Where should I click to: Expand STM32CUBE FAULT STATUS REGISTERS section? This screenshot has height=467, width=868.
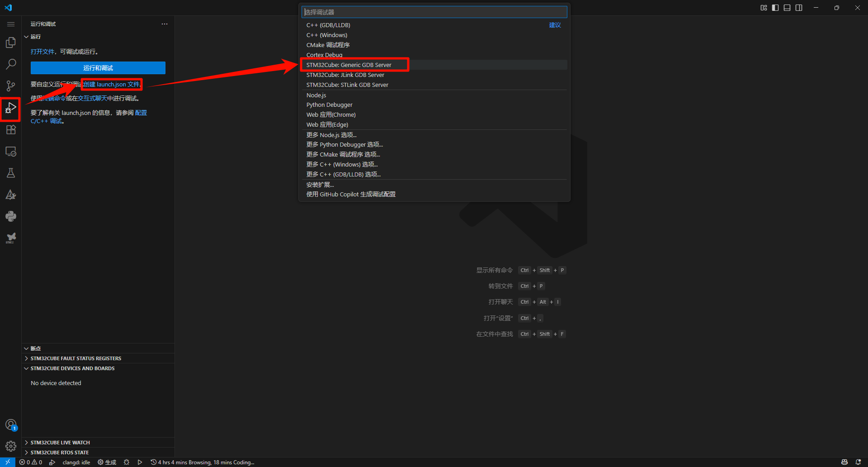click(98, 358)
